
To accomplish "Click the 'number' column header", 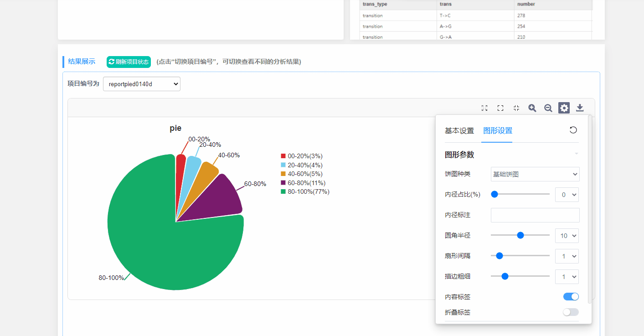I will click(x=553, y=5).
